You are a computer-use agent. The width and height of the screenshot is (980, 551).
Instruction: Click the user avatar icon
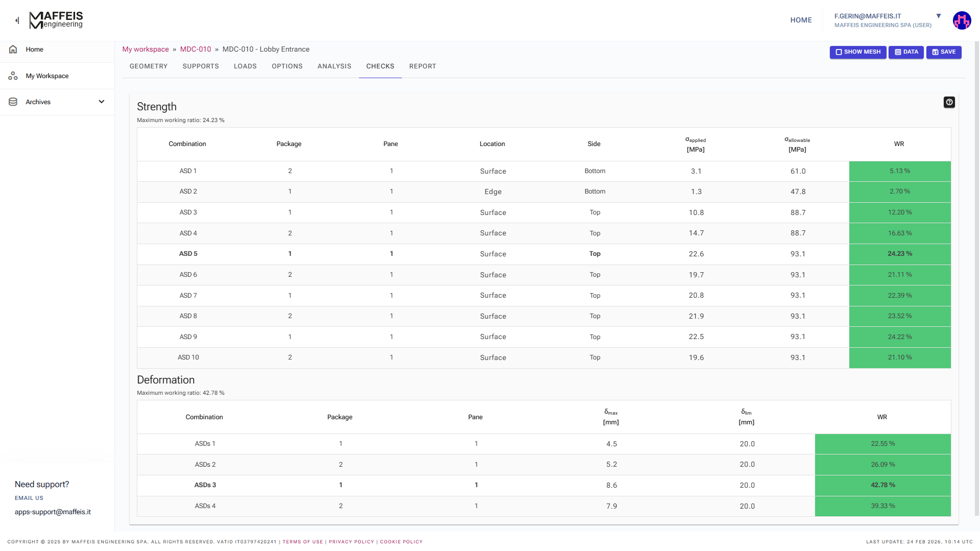(962, 20)
